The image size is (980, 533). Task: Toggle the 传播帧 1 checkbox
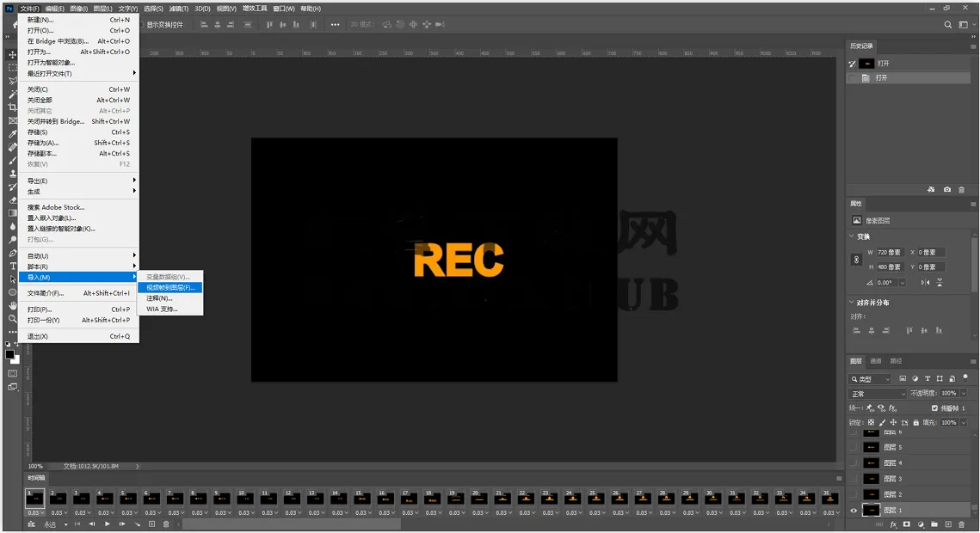pyautogui.click(x=935, y=408)
